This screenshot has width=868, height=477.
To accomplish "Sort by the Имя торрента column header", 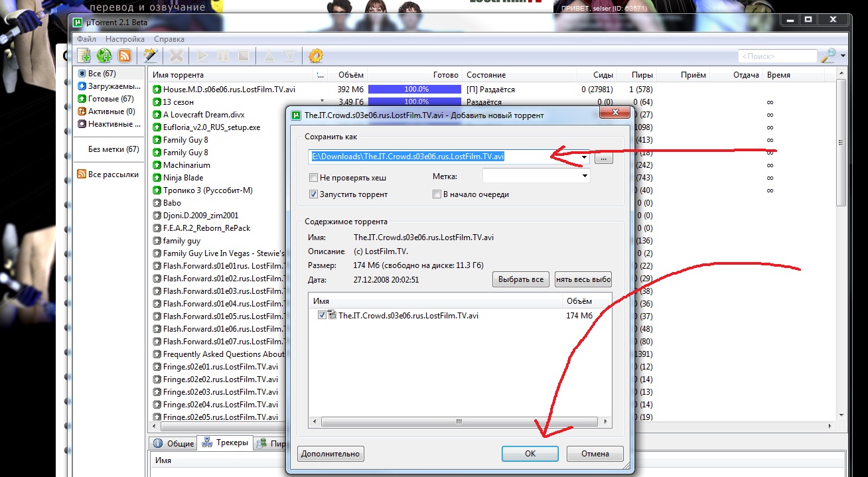I will (x=230, y=75).
